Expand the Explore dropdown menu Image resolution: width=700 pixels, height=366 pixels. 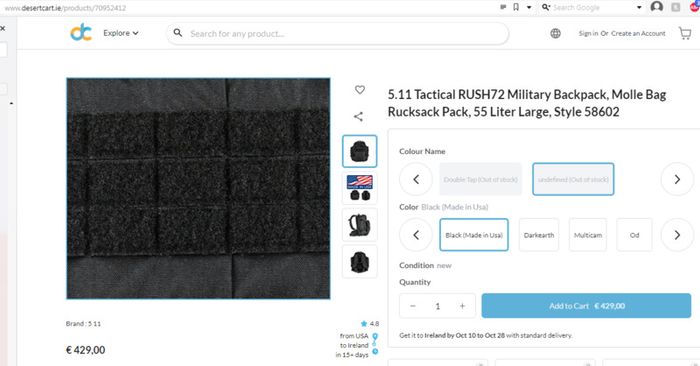coord(121,33)
